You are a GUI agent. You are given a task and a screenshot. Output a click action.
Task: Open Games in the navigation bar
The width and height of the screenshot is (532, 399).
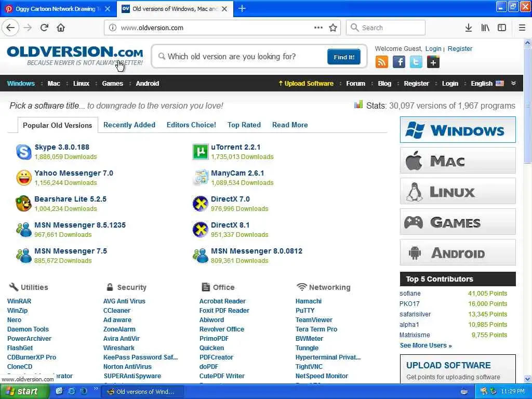112,84
